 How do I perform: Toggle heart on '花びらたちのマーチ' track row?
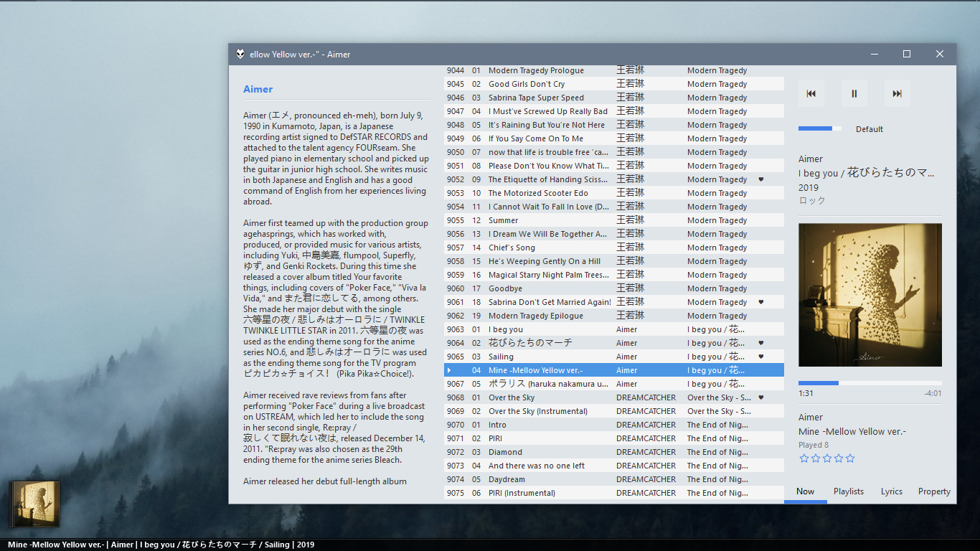pyautogui.click(x=761, y=343)
